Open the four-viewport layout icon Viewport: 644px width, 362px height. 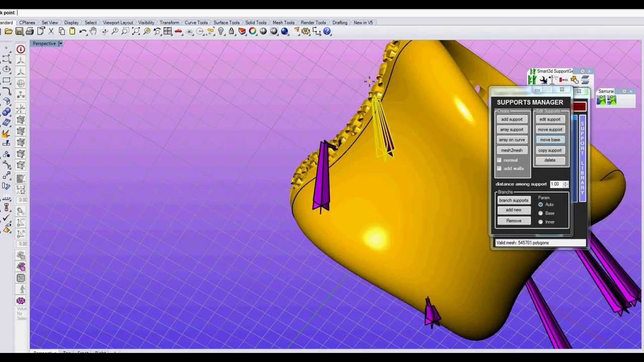168,31
